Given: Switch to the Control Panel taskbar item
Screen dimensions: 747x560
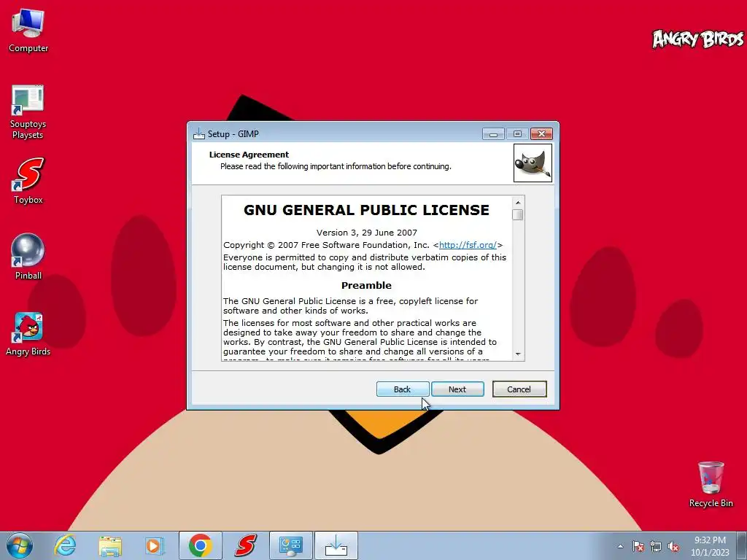Looking at the screenshot, I should pos(291,545).
